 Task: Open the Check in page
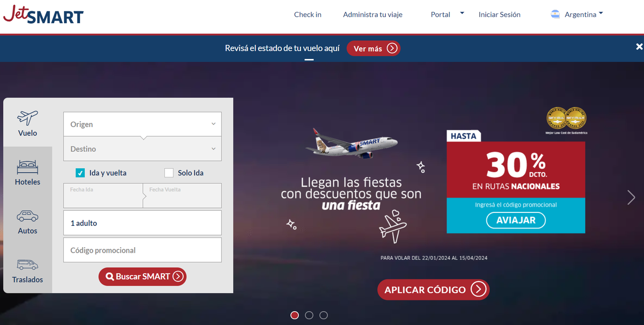click(x=308, y=14)
